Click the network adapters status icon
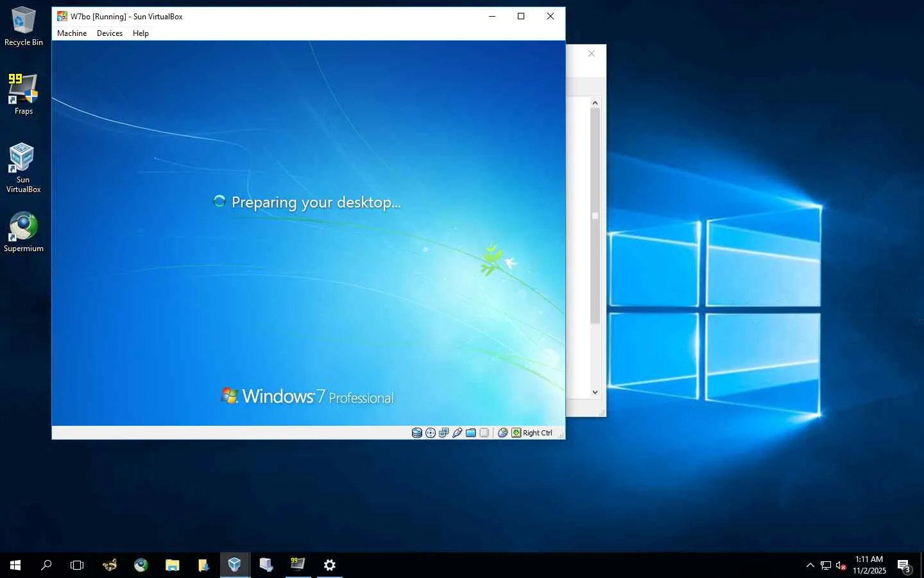924x578 pixels. pos(444,433)
